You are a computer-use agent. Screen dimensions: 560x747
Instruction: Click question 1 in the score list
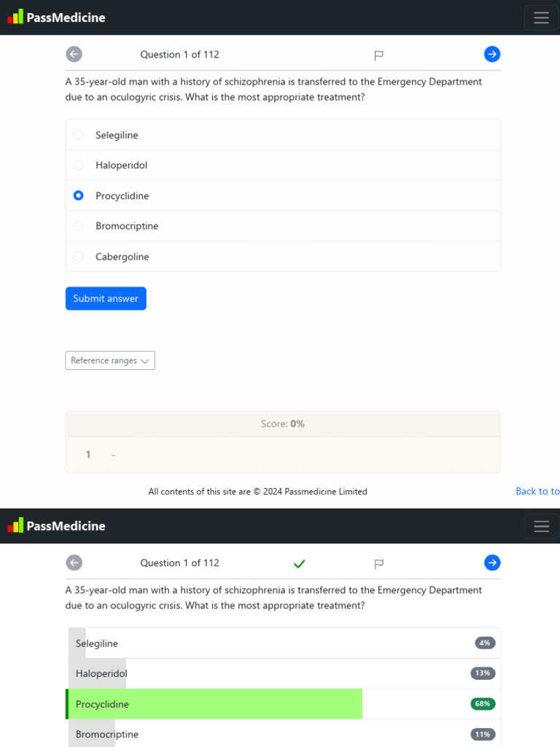(88, 454)
